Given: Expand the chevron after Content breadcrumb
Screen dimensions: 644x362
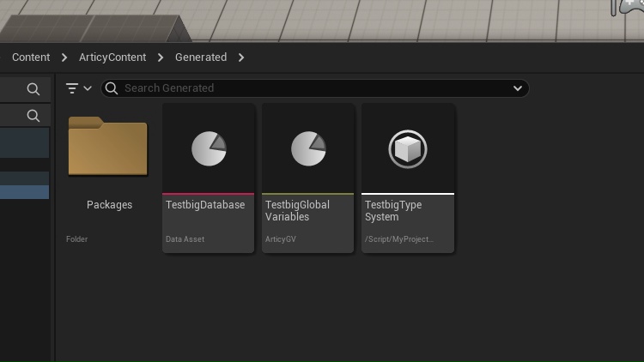Looking at the screenshot, I should [x=64, y=57].
